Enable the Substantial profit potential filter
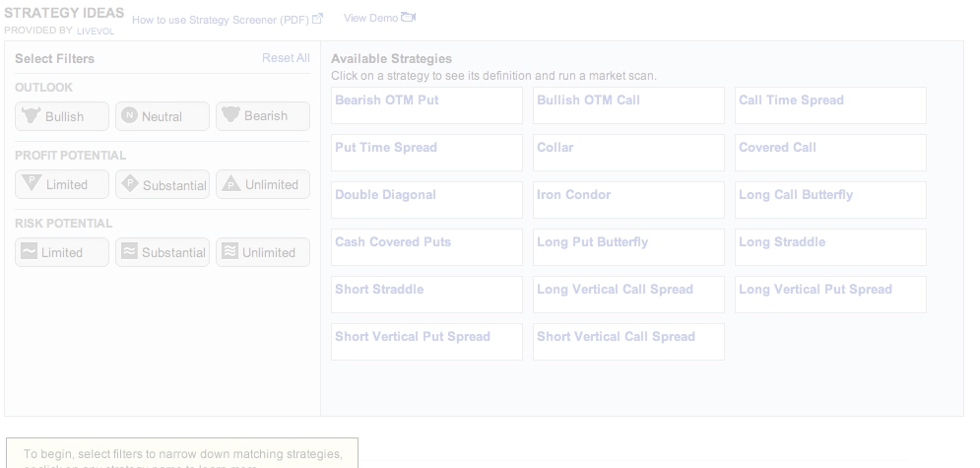The width and height of the screenshot is (980, 468). click(x=163, y=184)
